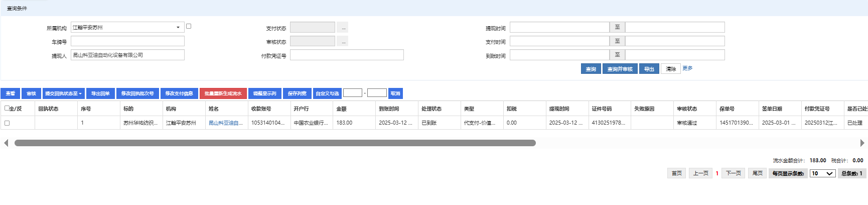Click the 序号 column header

(x=99, y=109)
